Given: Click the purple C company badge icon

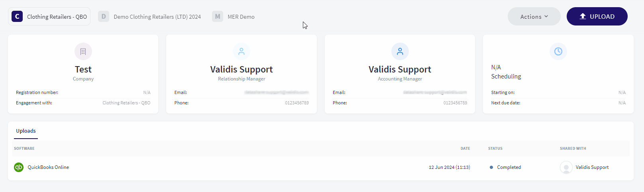Looking at the screenshot, I should [17, 16].
